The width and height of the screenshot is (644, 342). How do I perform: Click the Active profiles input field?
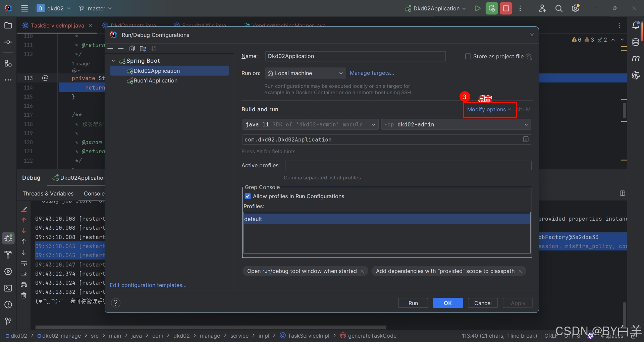[408, 166]
